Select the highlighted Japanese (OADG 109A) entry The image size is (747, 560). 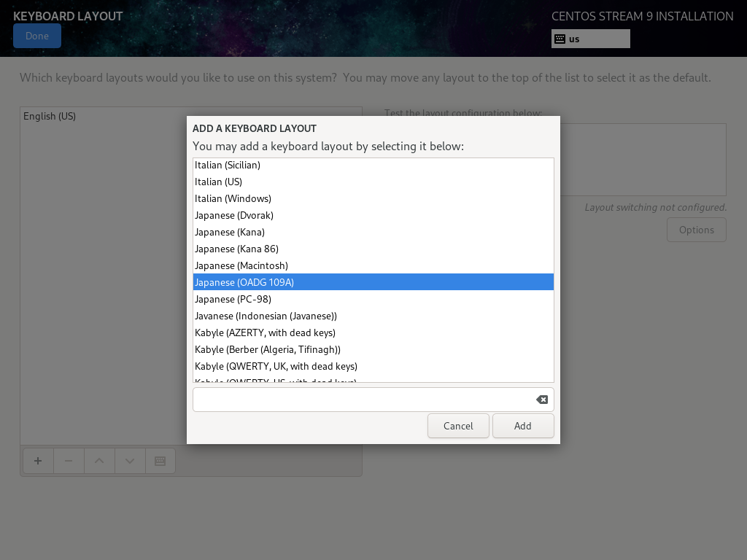244,282
